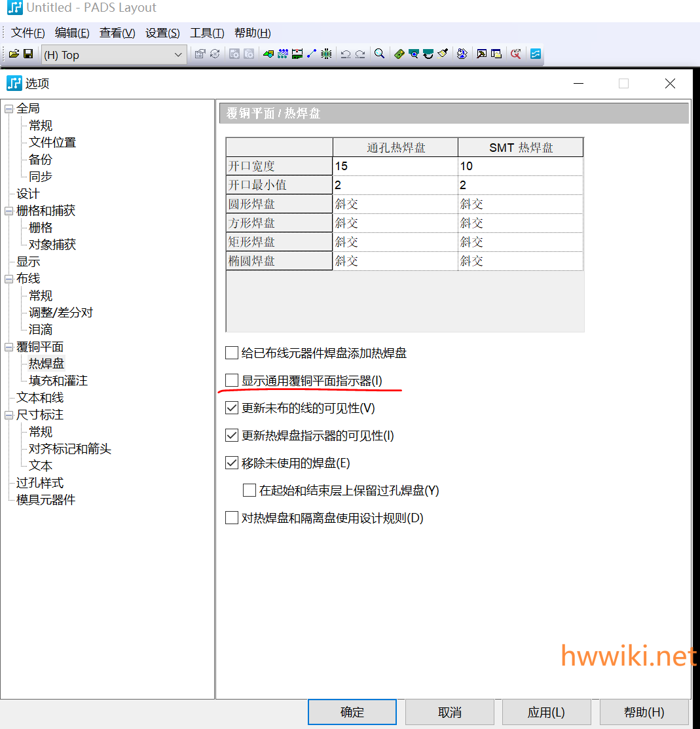Open the 编辑(E) menu
Viewport: 700px width, 729px height.
click(72, 33)
